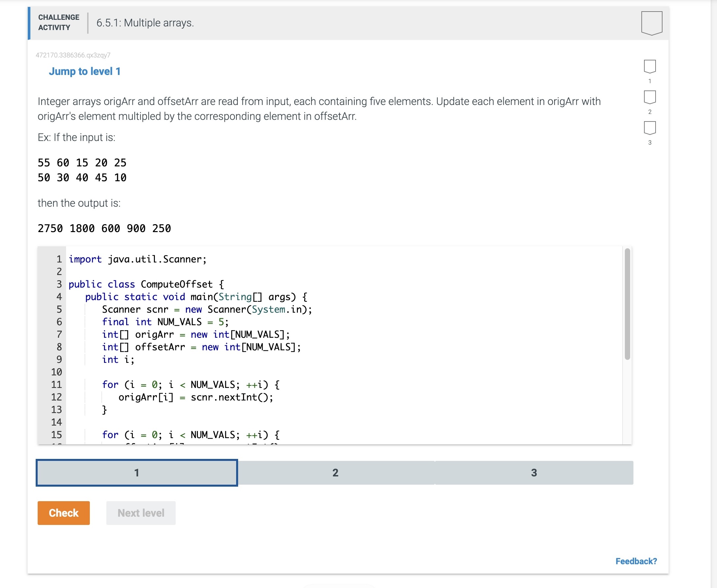The height and width of the screenshot is (588, 717).
Task: Click the CHALLENGE ACTIVITY header label
Action: pos(58,22)
